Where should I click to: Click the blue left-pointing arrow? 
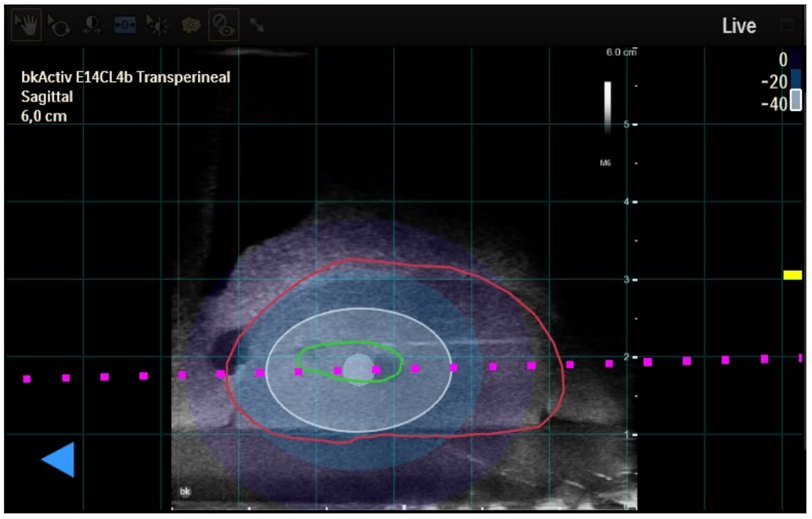coord(58,460)
